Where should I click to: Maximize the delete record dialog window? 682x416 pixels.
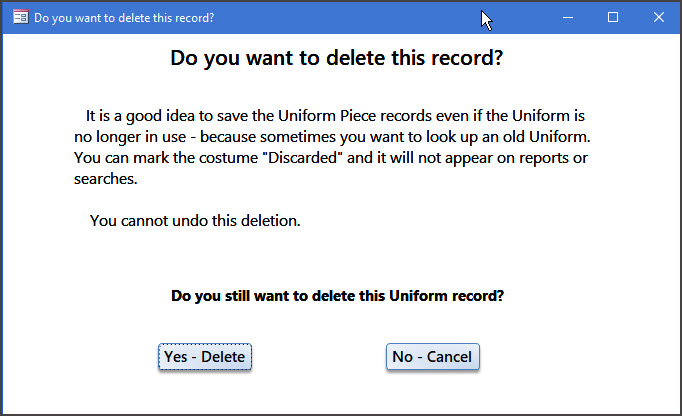(613, 17)
